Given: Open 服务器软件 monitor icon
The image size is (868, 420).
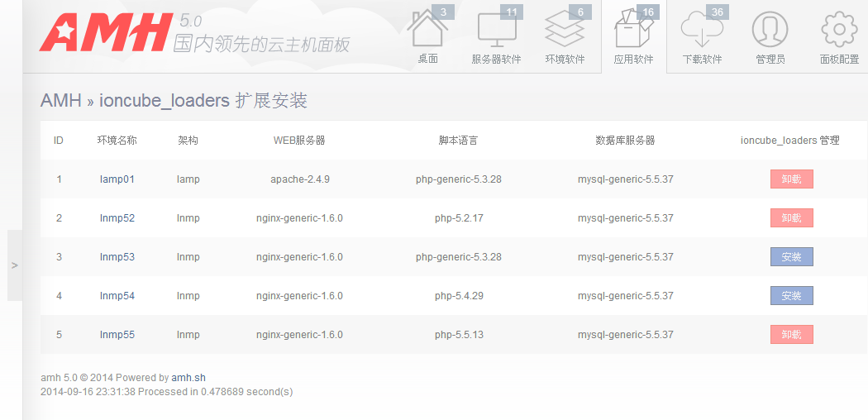Looking at the screenshot, I should tap(496, 31).
